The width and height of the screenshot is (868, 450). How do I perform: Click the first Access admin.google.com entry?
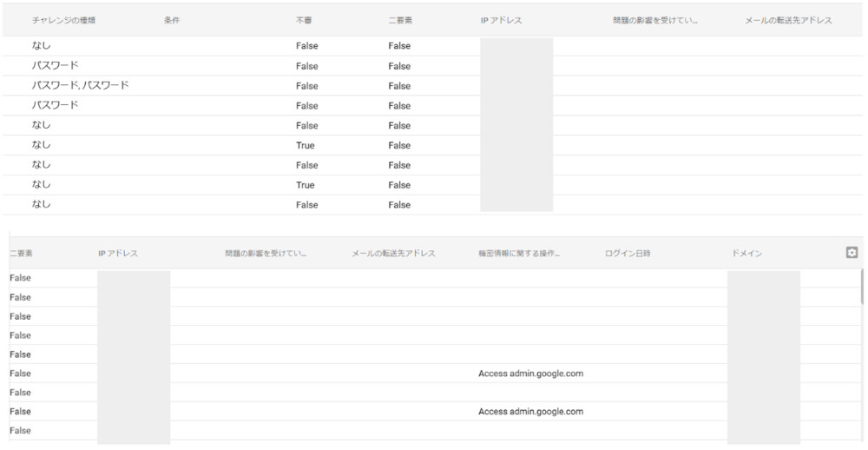point(530,374)
